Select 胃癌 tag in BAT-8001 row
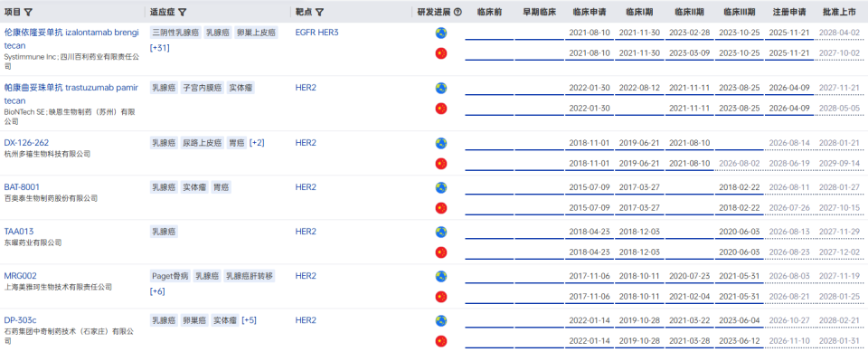 tap(221, 187)
